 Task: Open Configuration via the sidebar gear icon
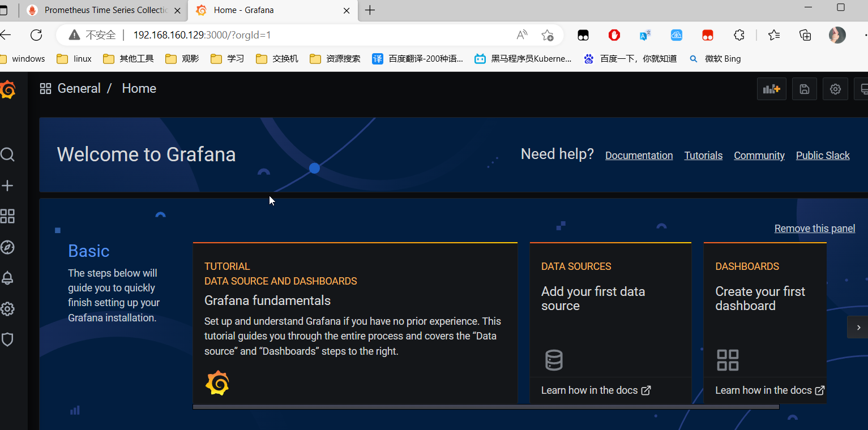pos(7,309)
